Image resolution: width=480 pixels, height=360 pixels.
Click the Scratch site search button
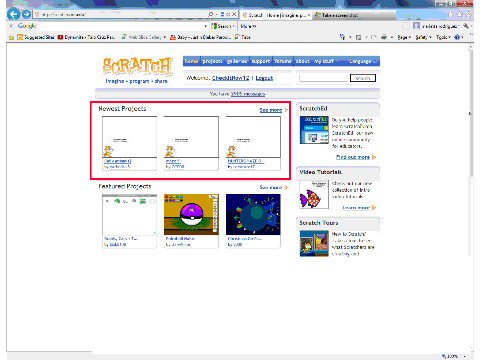(363, 78)
